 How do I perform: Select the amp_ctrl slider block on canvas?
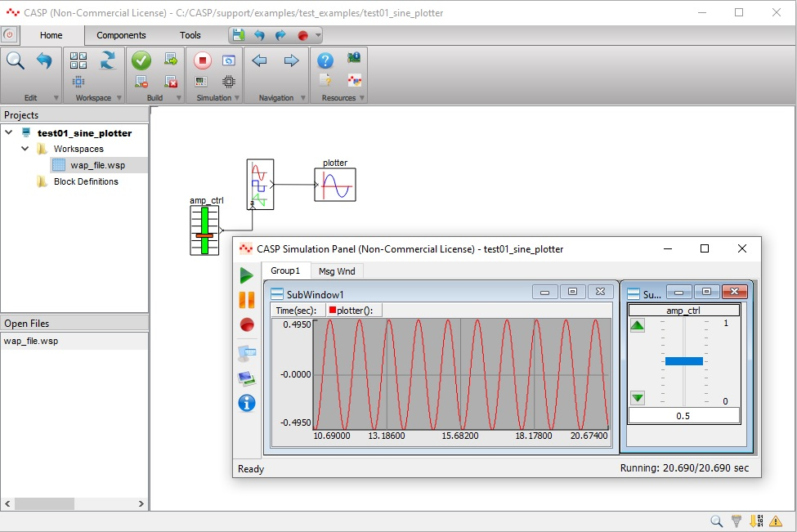[x=204, y=230]
